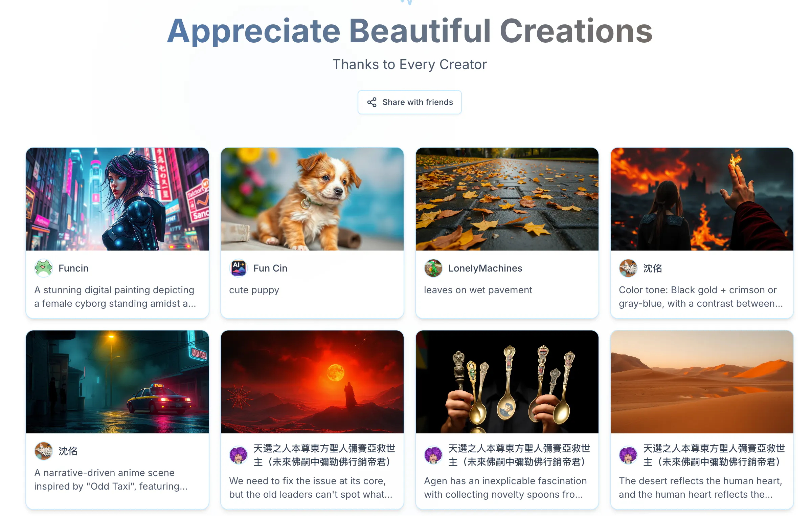
Task: Open the autumn leaves on pavement image
Action: [x=507, y=199]
